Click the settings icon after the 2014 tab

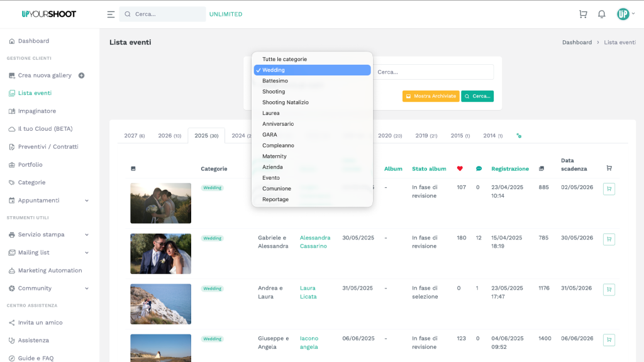(x=519, y=136)
